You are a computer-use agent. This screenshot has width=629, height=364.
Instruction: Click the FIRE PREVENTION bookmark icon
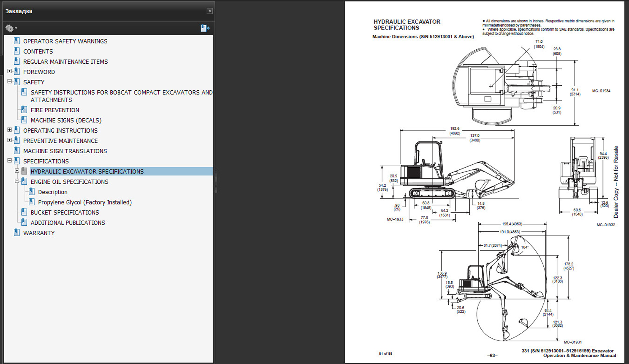pyautogui.click(x=24, y=110)
